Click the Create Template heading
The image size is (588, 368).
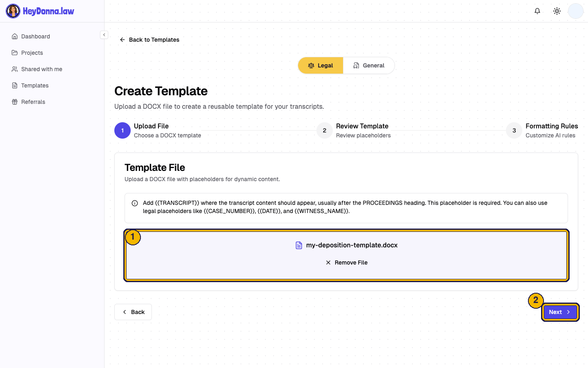pos(161,91)
